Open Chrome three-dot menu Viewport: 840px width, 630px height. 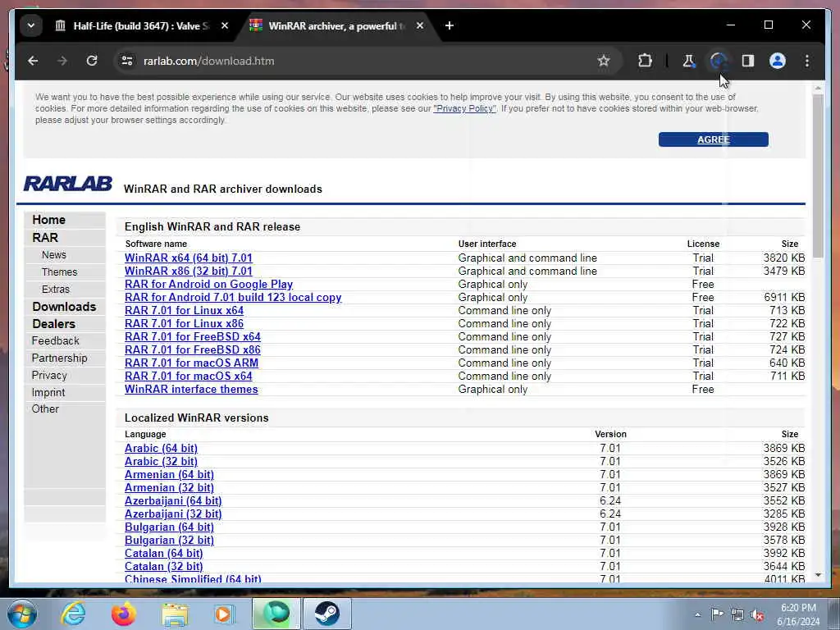[x=807, y=61]
